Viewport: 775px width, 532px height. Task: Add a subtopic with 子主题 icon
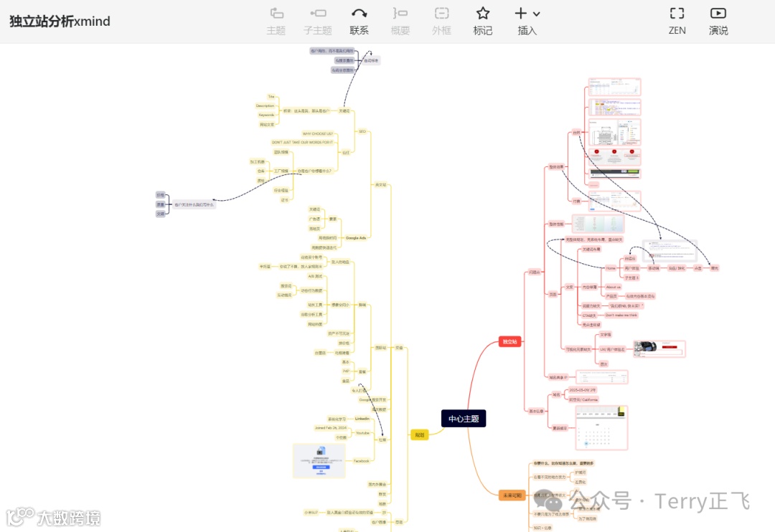(x=318, y=14)
